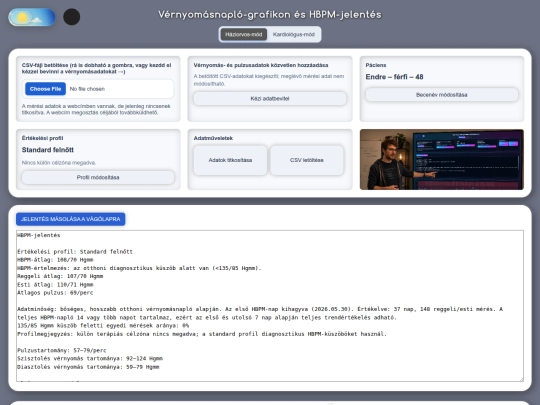Click the 'Átlagos pulzus: 69/perc' line

[x=55, y=293]
